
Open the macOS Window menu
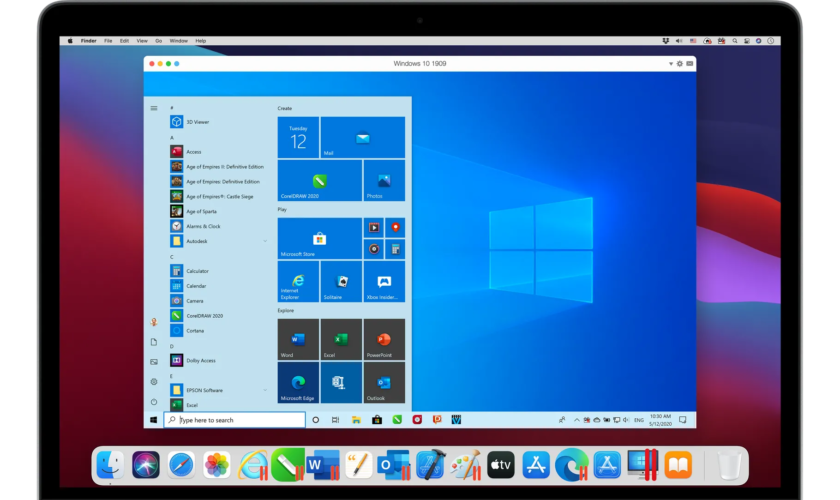tap(180, 41)
